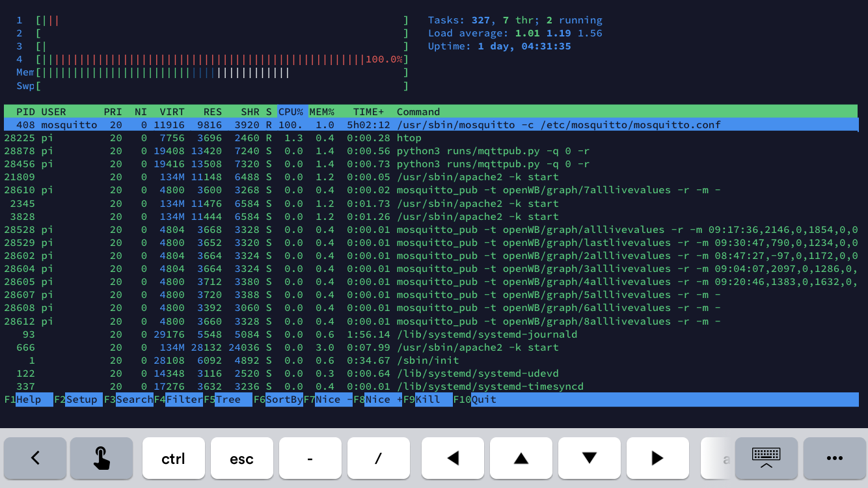Screen dimensions: 868x488
Task: Select mosquitto_pub lastlivevalues row
Action: point(431,243)
